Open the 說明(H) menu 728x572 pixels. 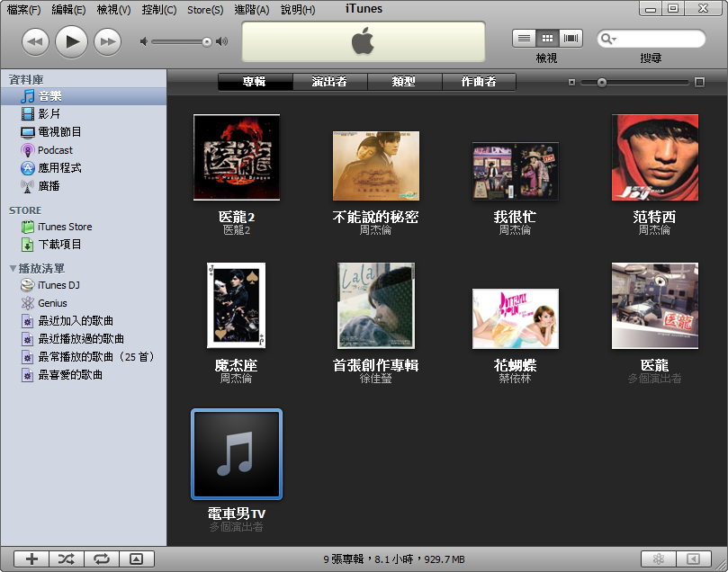[298, 9]
